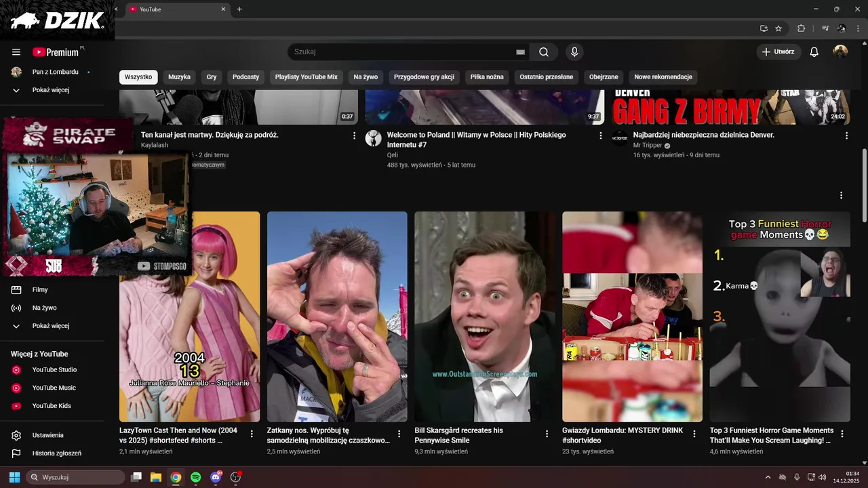Play the Gwiazdy Lombardu Mystery Drink short
The height and width of the screenshot is (488, 868).
632,317
